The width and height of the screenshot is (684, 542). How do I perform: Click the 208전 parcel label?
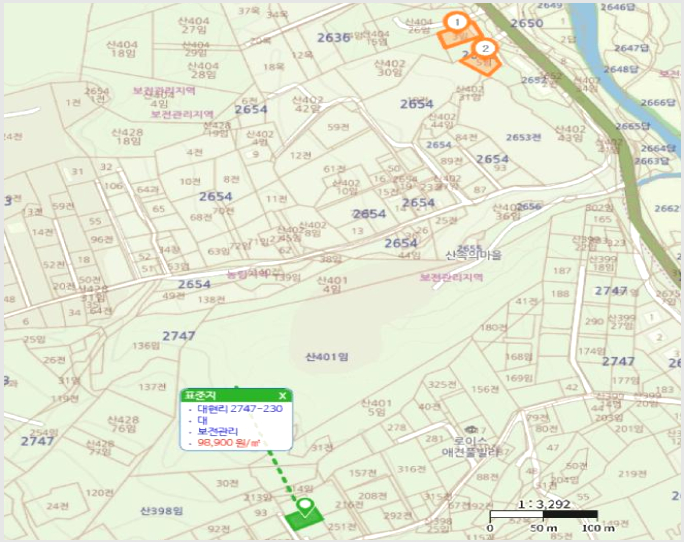pos(373,496)
